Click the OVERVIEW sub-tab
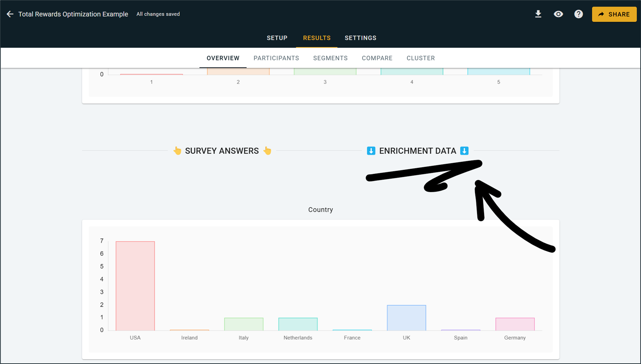The height and width of the screenshot is (364, 641). coord(223,58)
